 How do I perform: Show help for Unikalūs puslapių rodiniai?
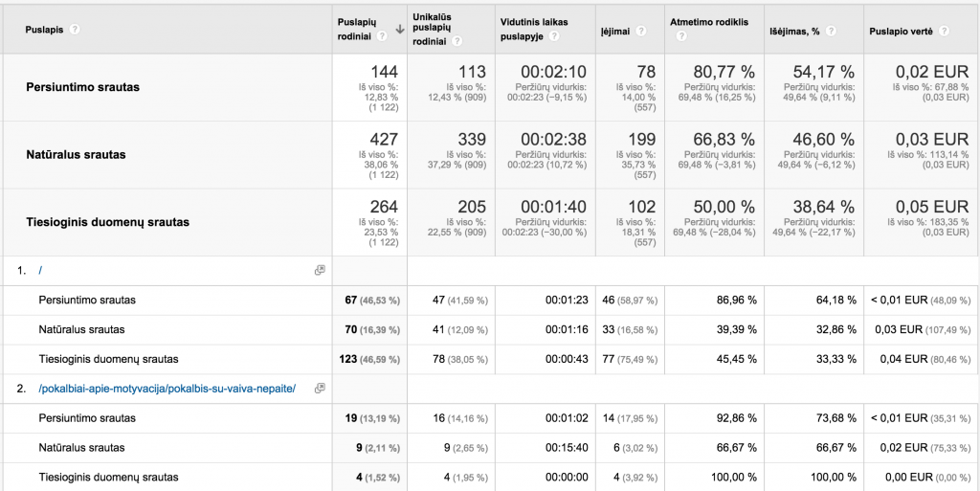(457, 41)
